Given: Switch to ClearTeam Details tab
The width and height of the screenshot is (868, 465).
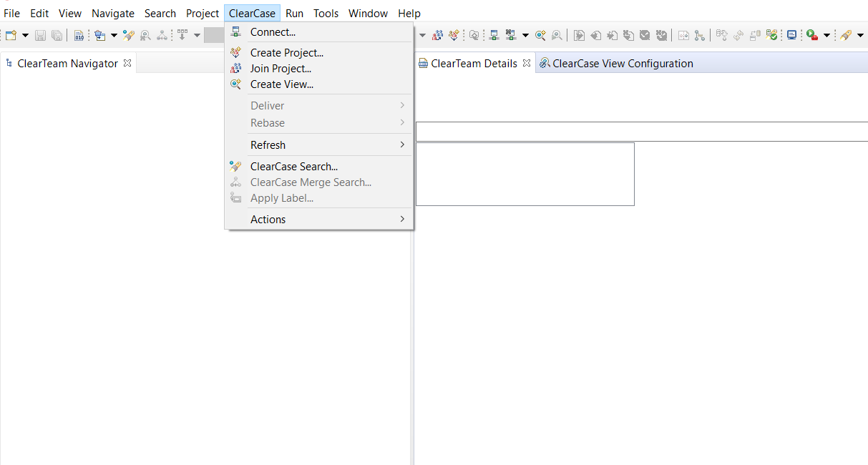Looking at the screenshot, I should (474, 64).
